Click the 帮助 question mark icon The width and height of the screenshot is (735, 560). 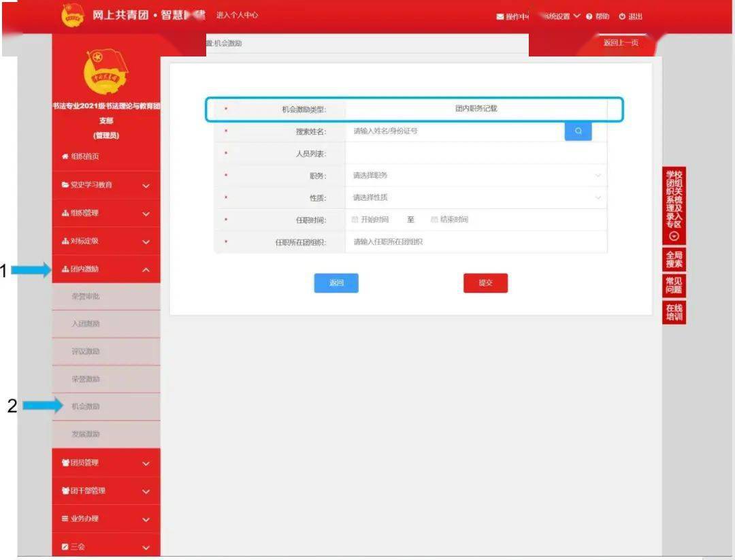point(589,15)
